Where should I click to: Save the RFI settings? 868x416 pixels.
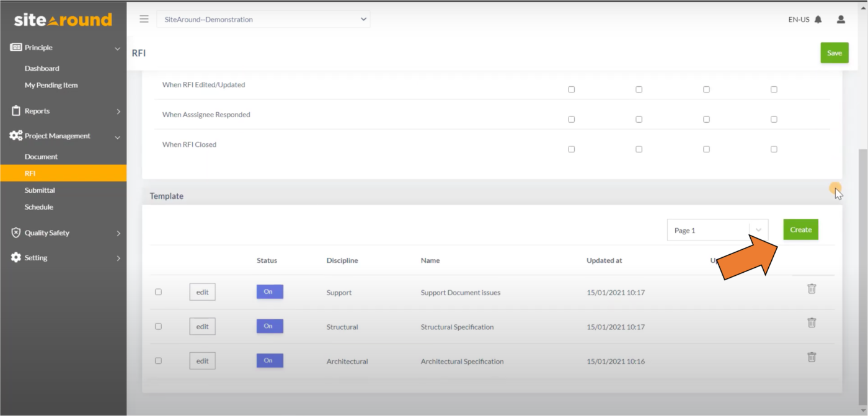[x=834, y=53]
